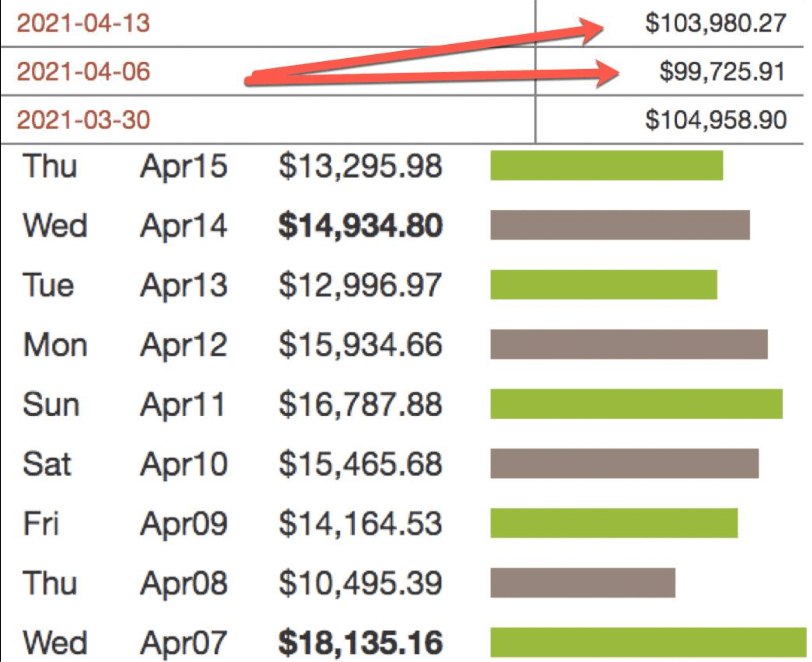The width and height of the screenshot is (812, 662).
Task: Click the gray bar for Wed Apr14
Action: 620,225
